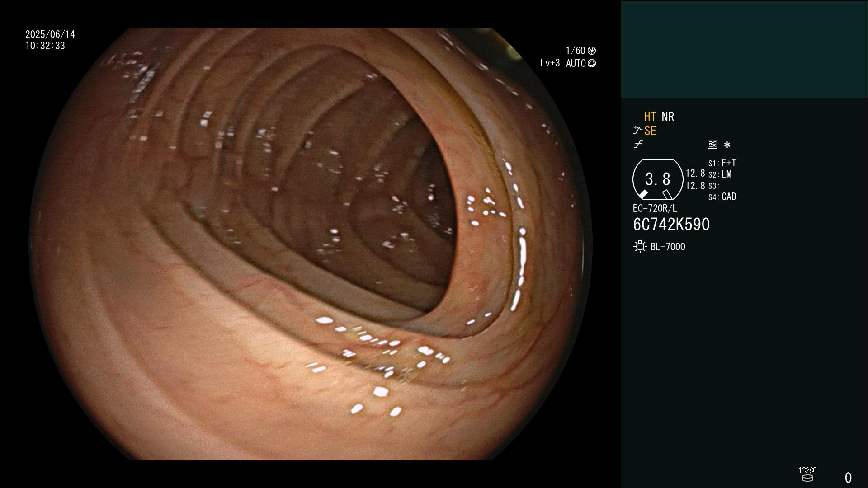
Task: Click the scope tip diagram showing 3.8
Action: [x=658, y=179]
